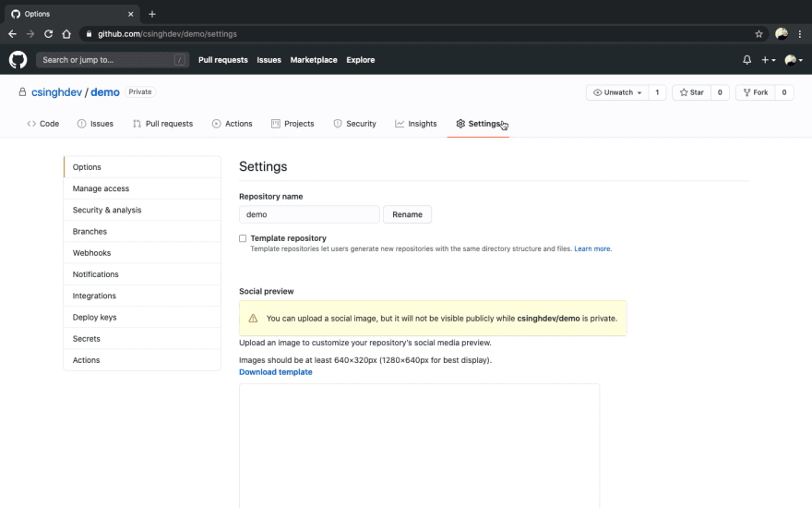Open Chrome three-dot menu
This screenshot has width=812, height=508.
800,33
